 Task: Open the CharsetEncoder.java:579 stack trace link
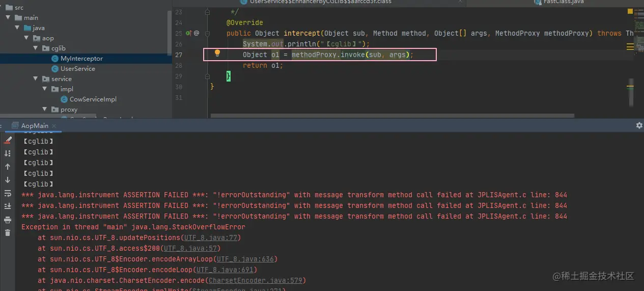coord(256,280)
